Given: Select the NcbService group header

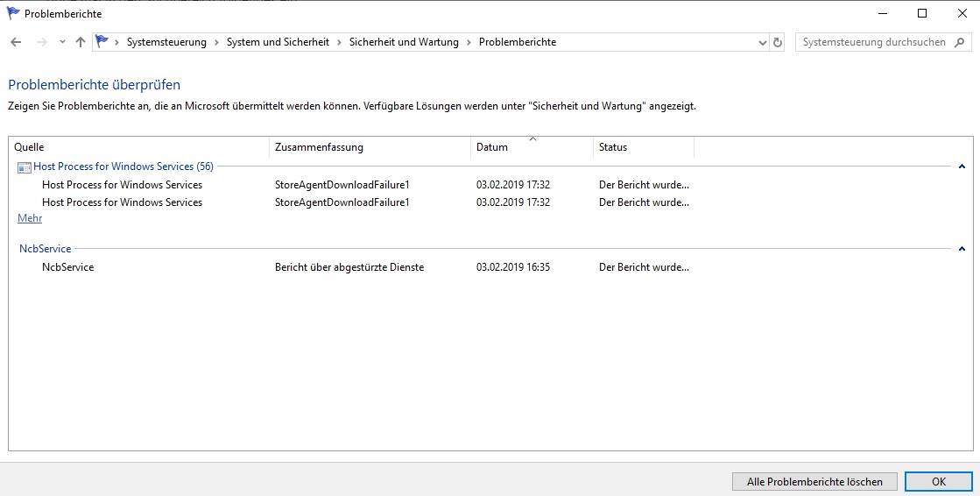Looking at the screenshot, I should [x=45, y=248].
